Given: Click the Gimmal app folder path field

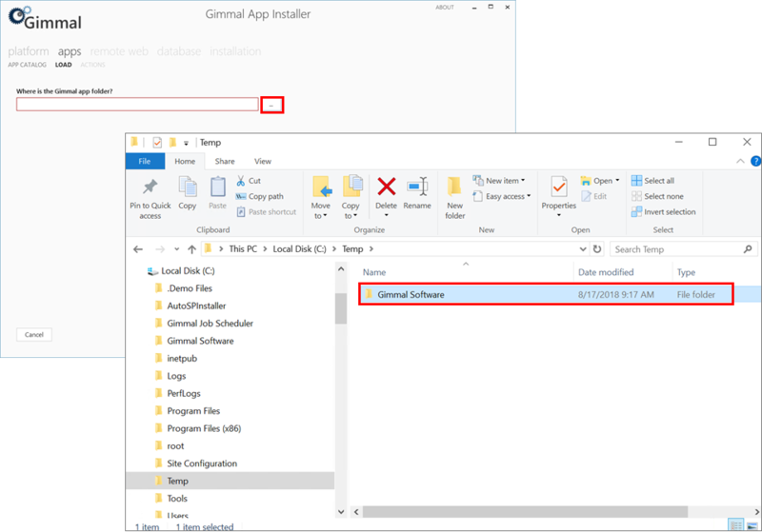Looking at the screenshot, I should pyautogui.click(x=137, y=105).
